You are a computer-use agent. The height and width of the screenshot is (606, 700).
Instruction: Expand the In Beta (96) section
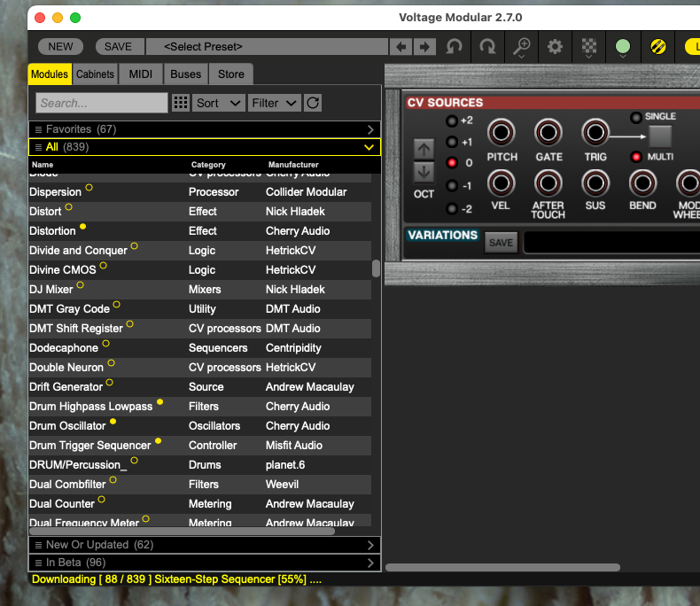205,563
